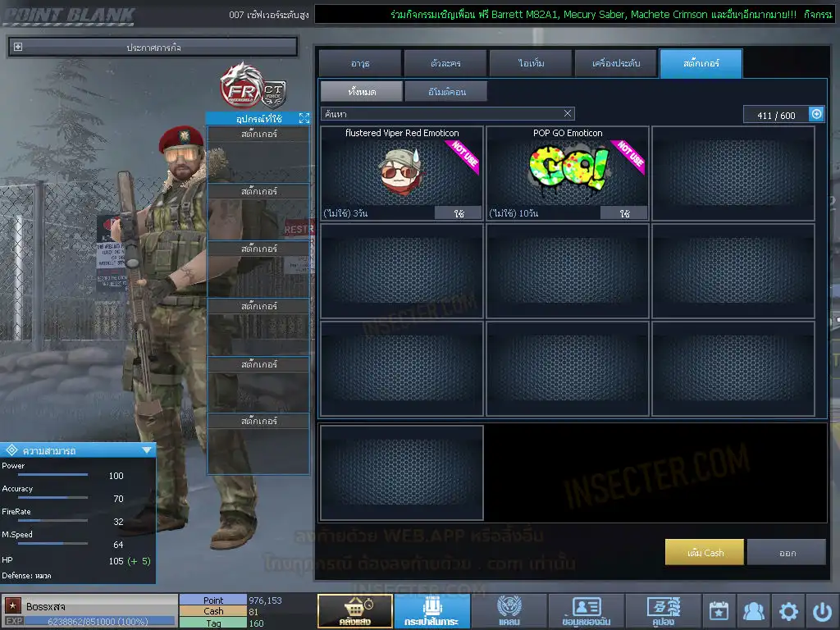Open the coupon ticket icon
The width and height of the screenshot is (840, 630).
point(663,611)
